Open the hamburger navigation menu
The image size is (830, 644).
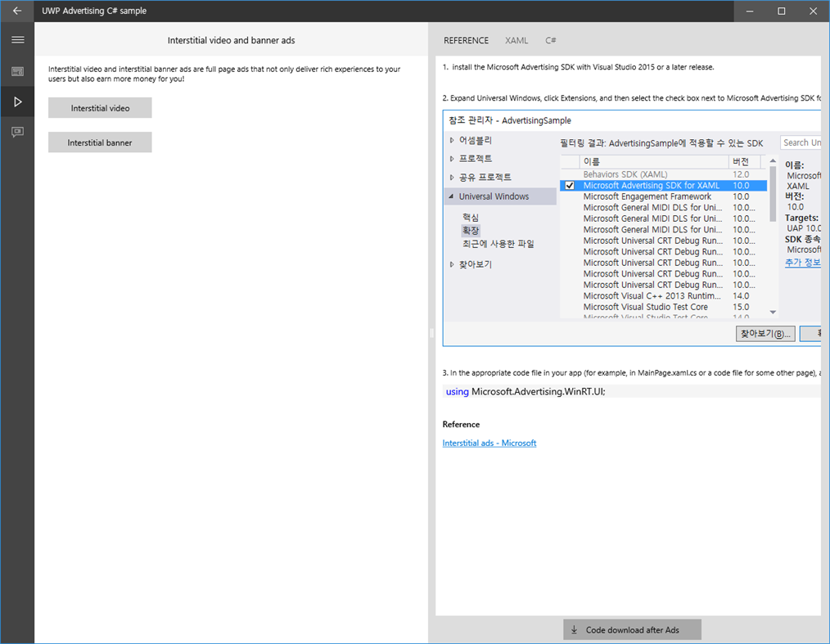(x=17, y=39)
